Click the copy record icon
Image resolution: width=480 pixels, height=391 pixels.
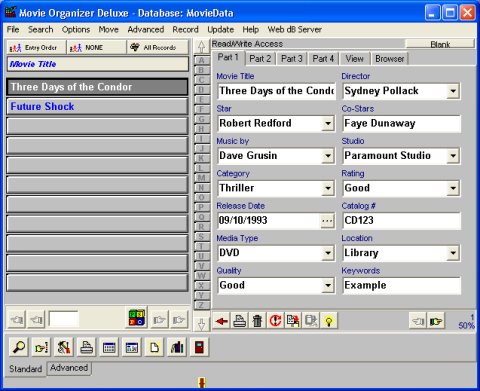click(x=293, y=321)
